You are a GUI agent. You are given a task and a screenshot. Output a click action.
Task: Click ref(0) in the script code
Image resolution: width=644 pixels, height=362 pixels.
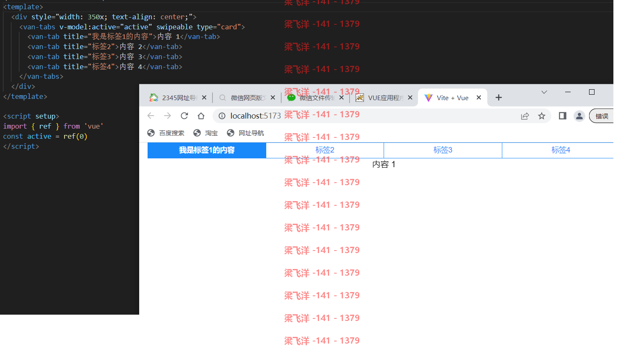[x=75, y=136]
